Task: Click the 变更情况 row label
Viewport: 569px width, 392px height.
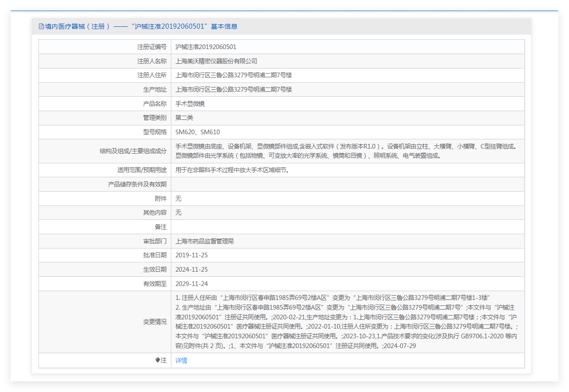Action: (155, 322)
